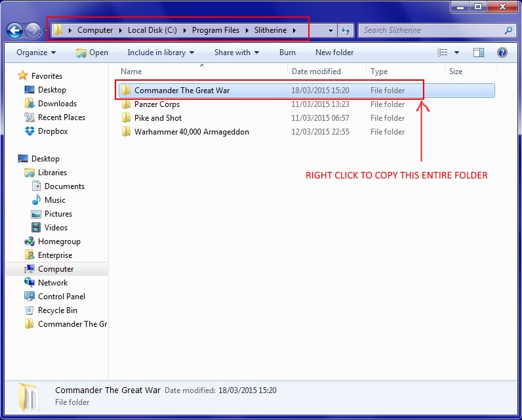Select the Commander The Great War folder row
The image size is (522, 420).
pyautogui.click(x=306, y=91)
